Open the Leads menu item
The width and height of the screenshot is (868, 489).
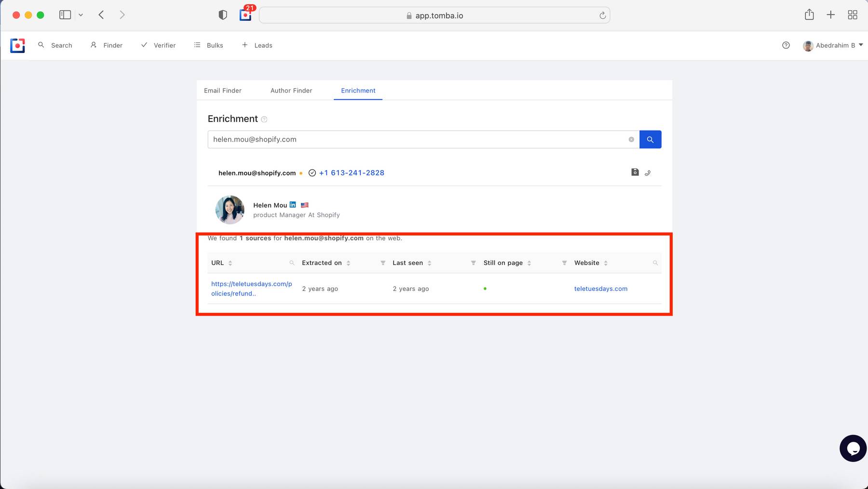point(257,45)
